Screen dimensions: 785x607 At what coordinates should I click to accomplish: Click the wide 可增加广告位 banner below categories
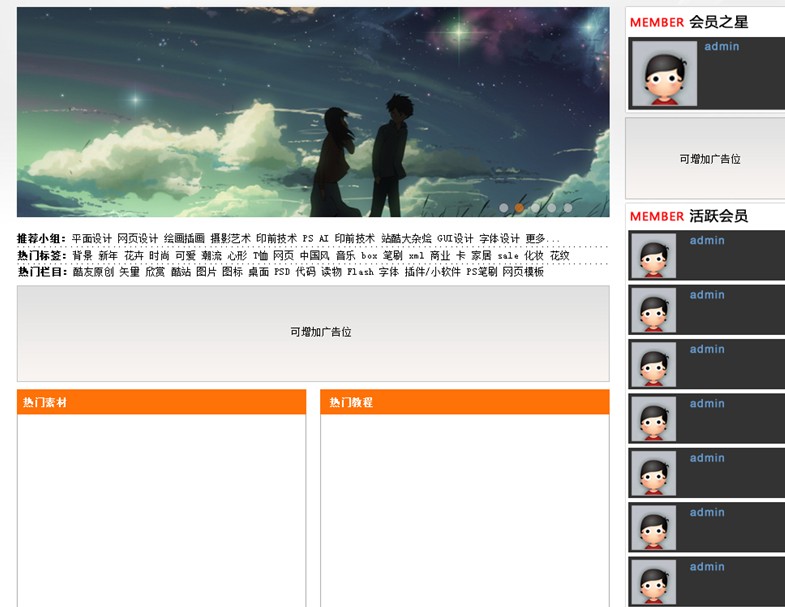point(313,333)
